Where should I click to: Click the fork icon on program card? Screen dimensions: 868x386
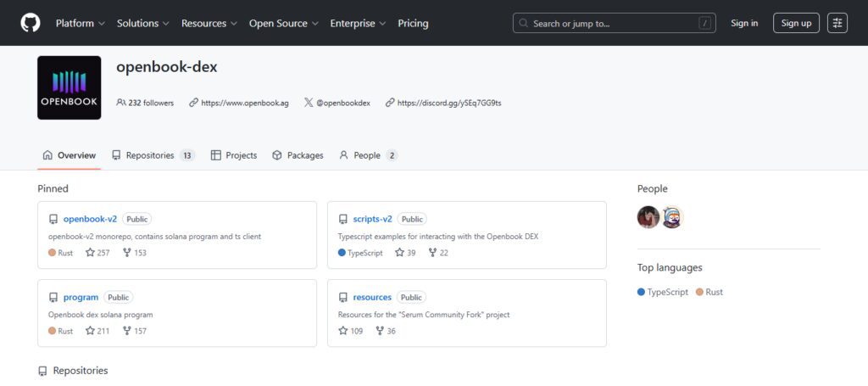(127, 331)
